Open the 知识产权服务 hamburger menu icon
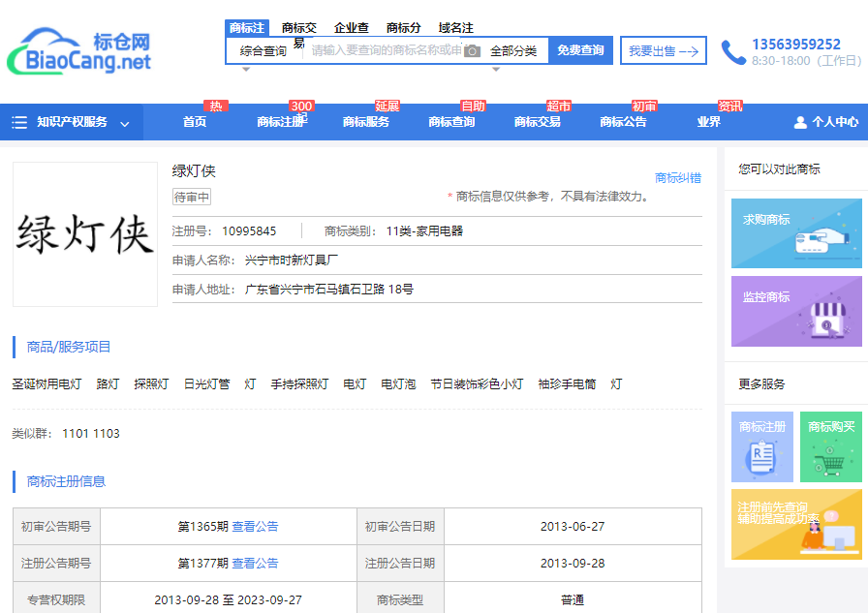The height and width of the screenshot is (613, 868). tap(19, 122)
